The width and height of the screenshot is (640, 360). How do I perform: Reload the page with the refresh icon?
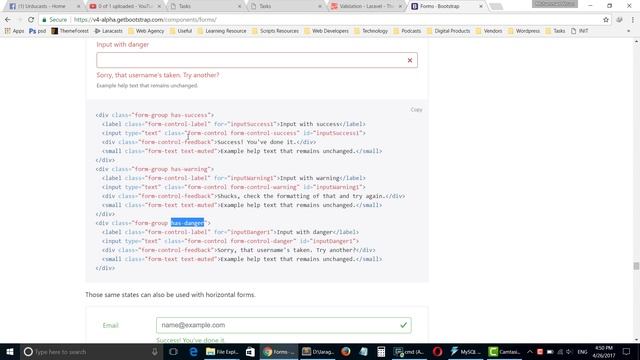click(31, 20)
